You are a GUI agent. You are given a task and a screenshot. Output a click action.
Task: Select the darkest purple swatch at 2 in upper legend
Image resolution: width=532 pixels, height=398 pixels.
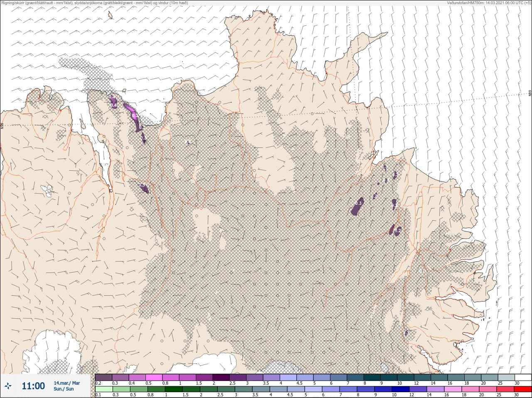pyautogui.click(x=221, y=377)
